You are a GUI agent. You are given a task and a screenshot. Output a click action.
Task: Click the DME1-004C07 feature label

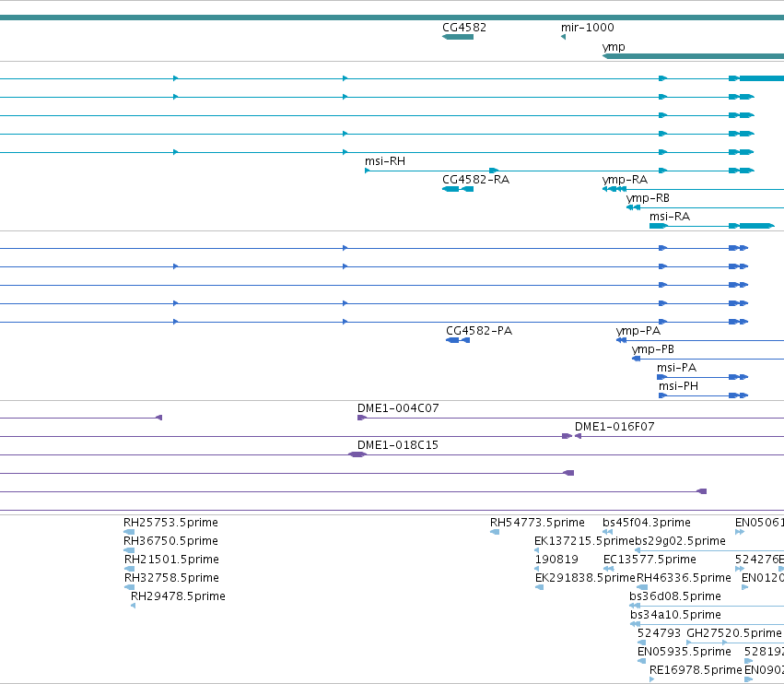click(x=398, y=408)
